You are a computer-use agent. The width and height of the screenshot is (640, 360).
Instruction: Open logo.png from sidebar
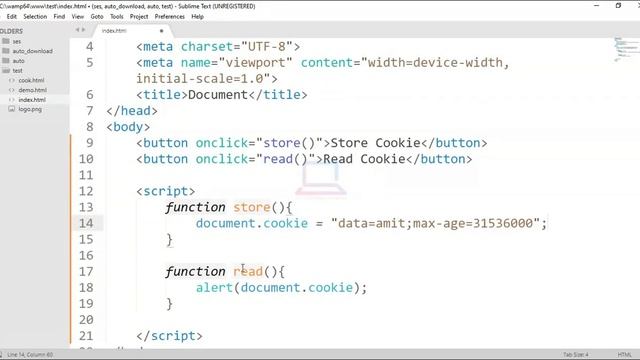pyautogui.click(x=30, y=109)
